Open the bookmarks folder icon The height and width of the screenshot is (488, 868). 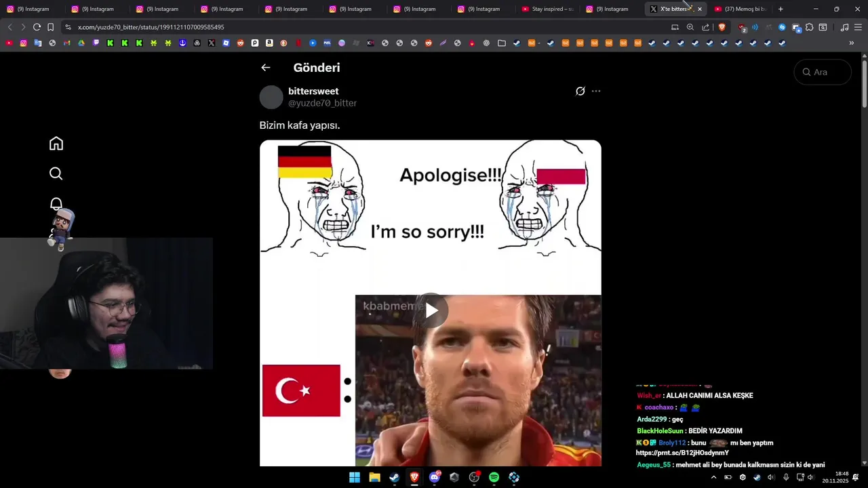click(x=502, y=43)
